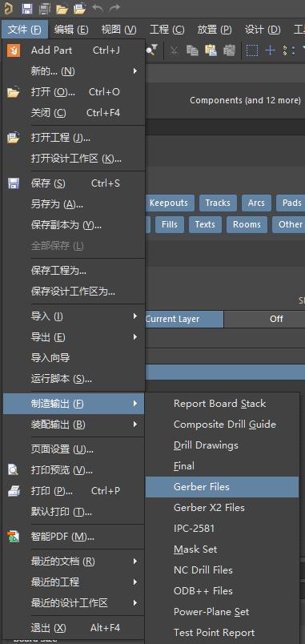Toggle the Tracks filter button

[218, 203]
